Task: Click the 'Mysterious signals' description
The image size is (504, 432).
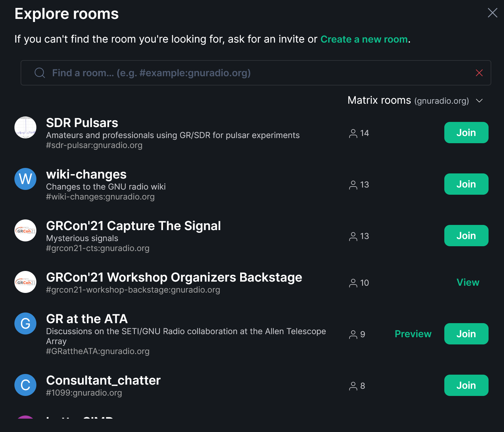Action: click(82, 238)
